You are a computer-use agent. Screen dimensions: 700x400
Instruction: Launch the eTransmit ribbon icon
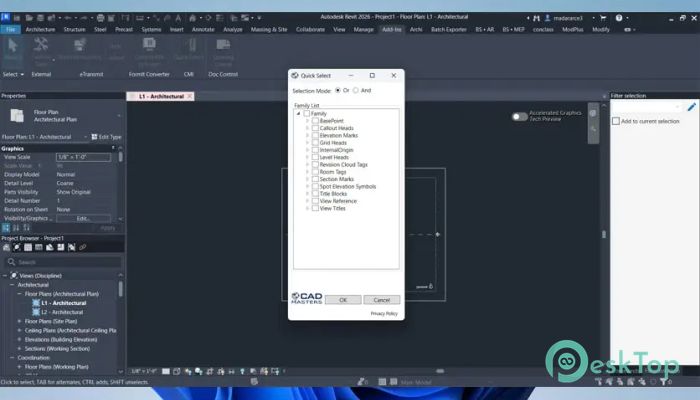(80, 45)
